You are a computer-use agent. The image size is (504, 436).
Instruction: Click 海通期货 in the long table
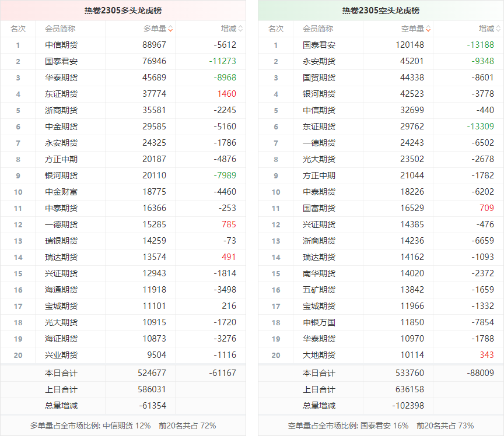(x=61, y=290)
